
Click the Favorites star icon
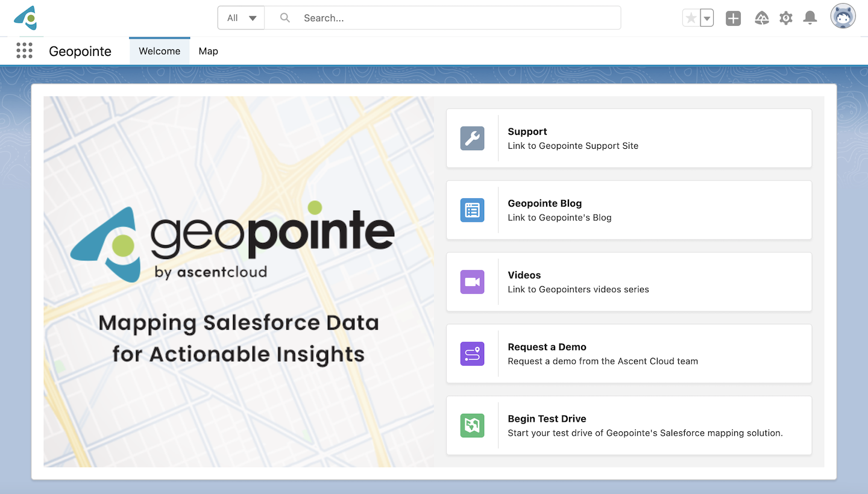coord(691,18)
